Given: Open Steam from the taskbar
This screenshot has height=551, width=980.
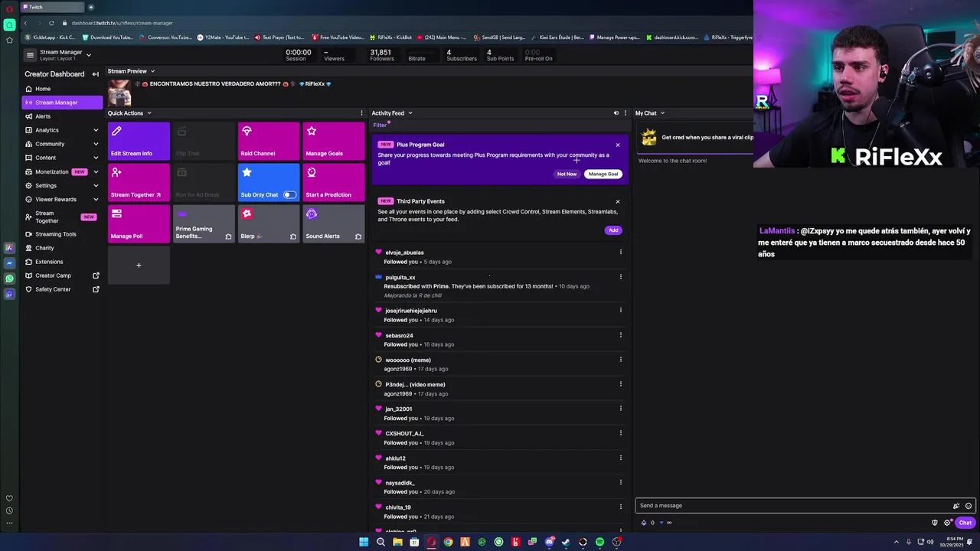Looking at the screenshot, I should pos(566,542).
